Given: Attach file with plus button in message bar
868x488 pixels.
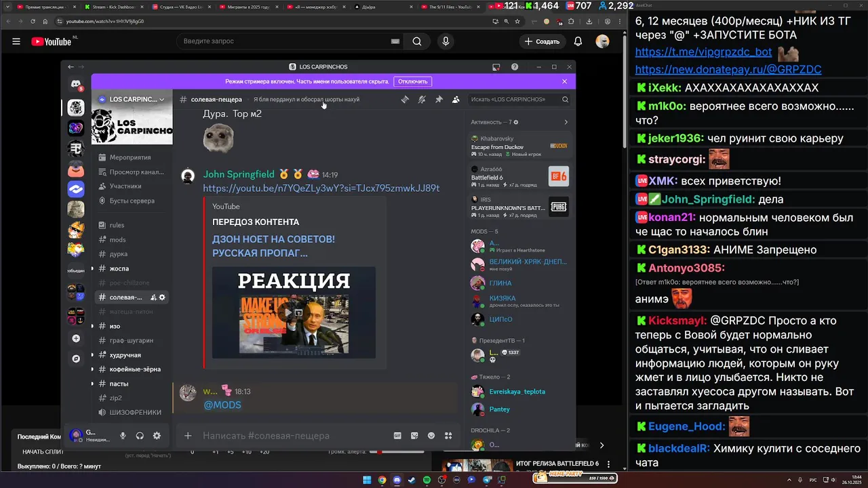Looking at the screenshot, I should tap(188, 436).
